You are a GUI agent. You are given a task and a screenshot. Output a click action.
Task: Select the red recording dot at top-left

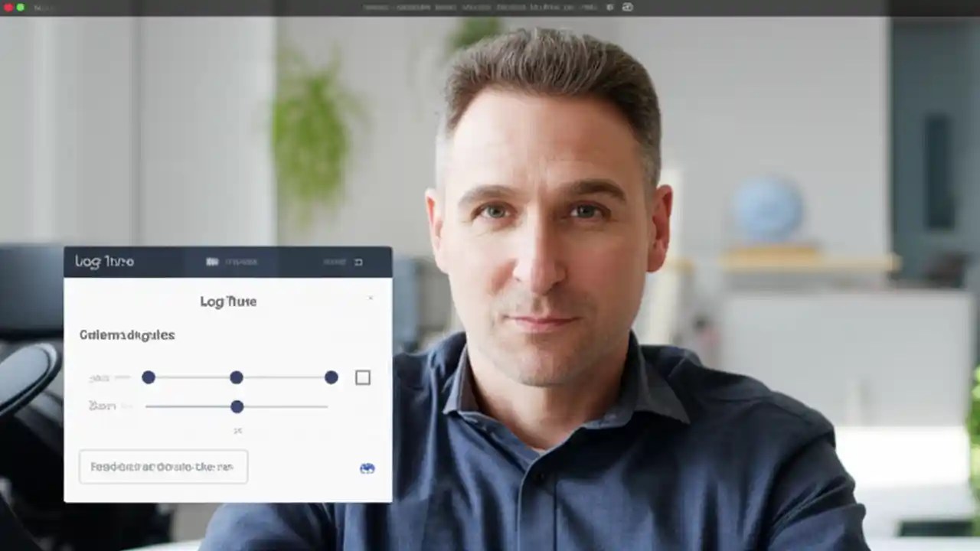[x=8, y=7]
